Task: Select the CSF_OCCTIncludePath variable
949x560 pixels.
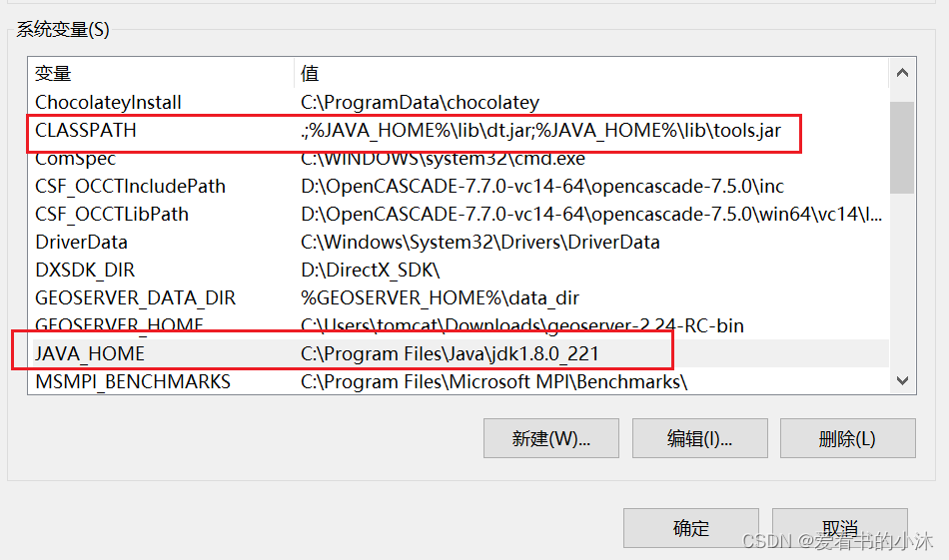Action: point(459,186)
